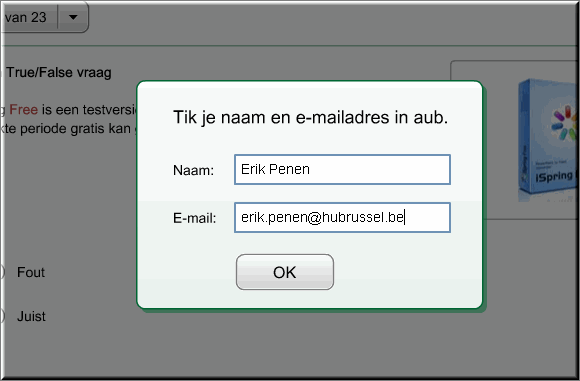Focus the Naam input field

[x=342, y=169]
